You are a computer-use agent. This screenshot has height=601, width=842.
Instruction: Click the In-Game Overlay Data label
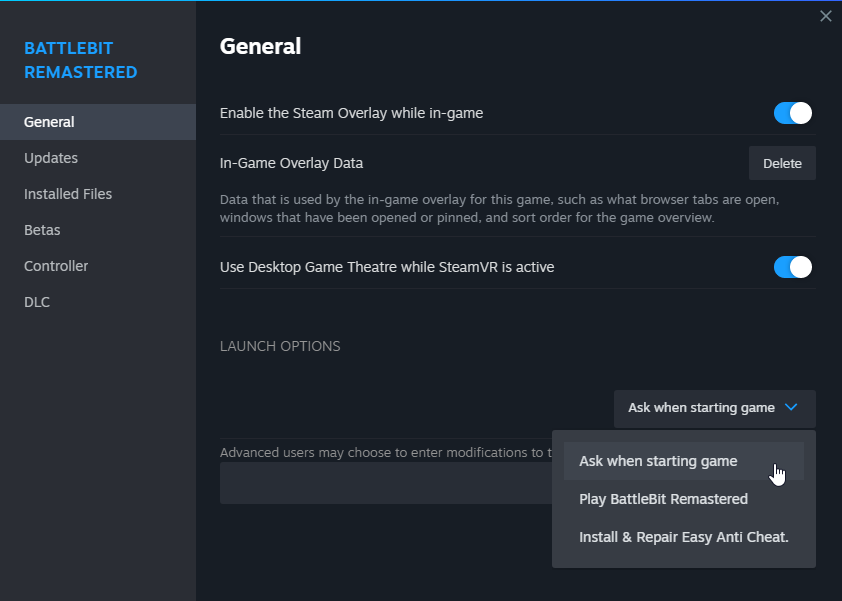click(291, 163)
